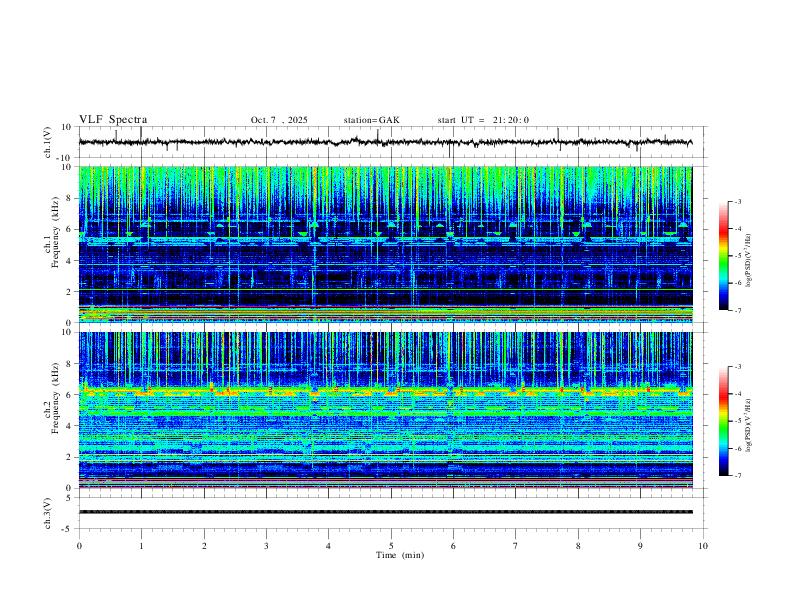Click the "2" kHz tick of ch.1 spectrogram

pyautogui.click(x=70, y=292)
